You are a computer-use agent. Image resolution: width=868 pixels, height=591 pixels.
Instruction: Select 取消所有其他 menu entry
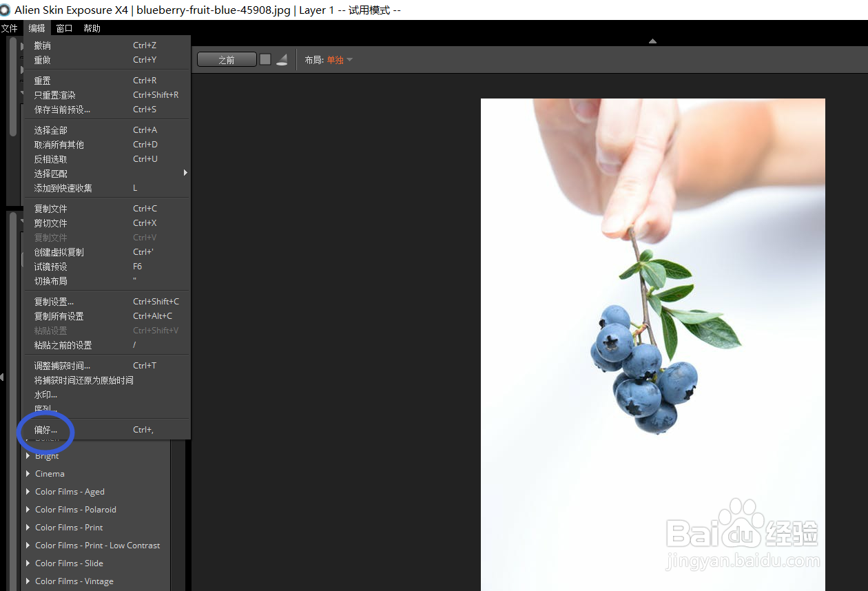click(107, 145)
